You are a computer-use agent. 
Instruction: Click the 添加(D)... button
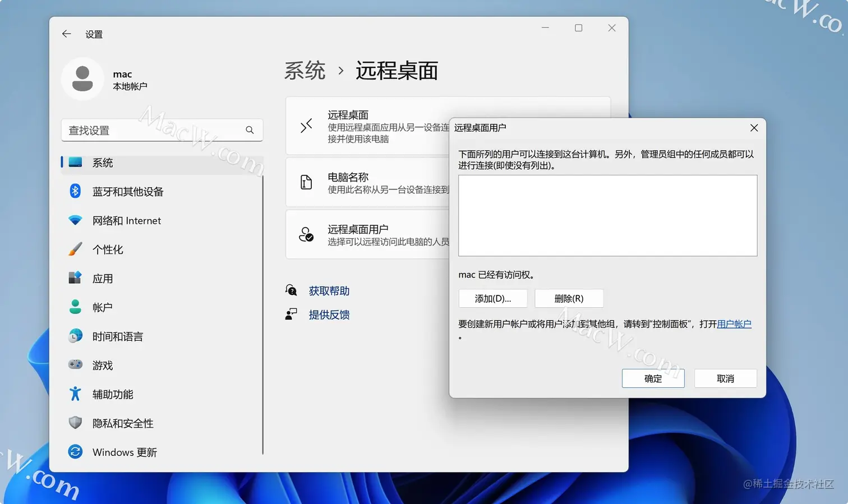pos(493,298)
